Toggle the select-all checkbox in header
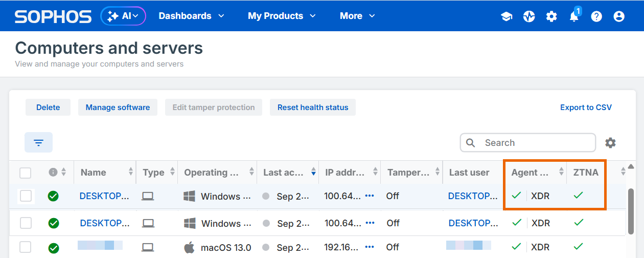Screen dimensions: 644x258 click(x=26, y=173)
